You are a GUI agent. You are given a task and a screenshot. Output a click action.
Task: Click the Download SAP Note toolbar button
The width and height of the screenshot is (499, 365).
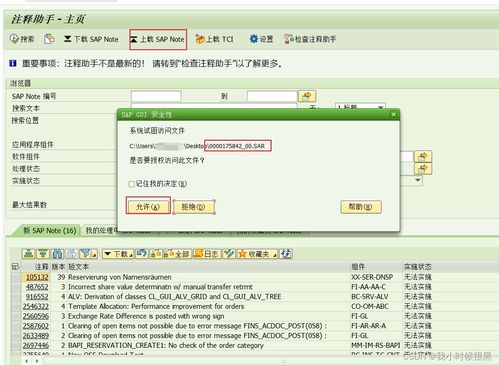pos(91,39)
